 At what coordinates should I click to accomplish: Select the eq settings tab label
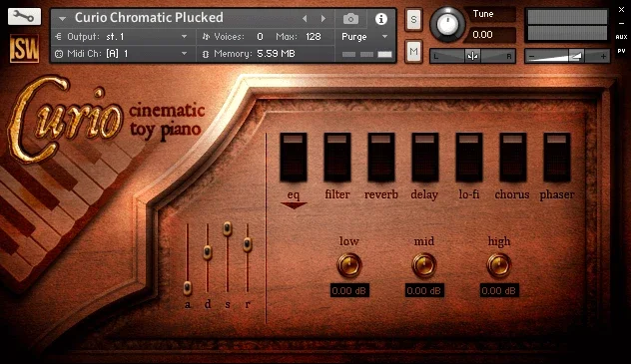294,194
